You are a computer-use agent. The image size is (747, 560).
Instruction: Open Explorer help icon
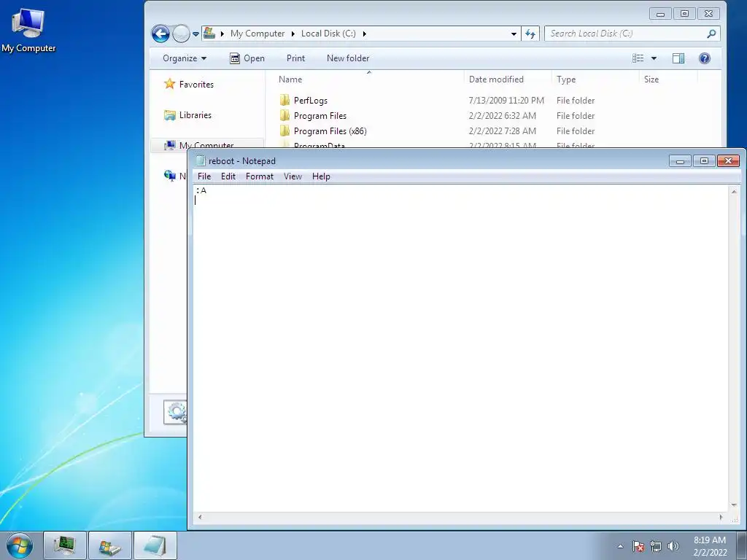tap(705, 58)
